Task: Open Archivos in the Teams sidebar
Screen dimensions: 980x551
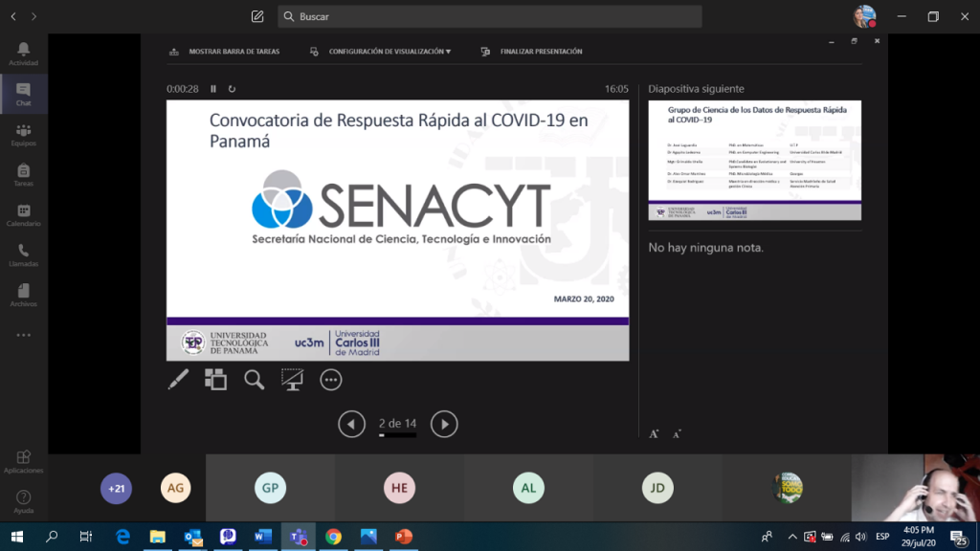Action: [23, 295]
